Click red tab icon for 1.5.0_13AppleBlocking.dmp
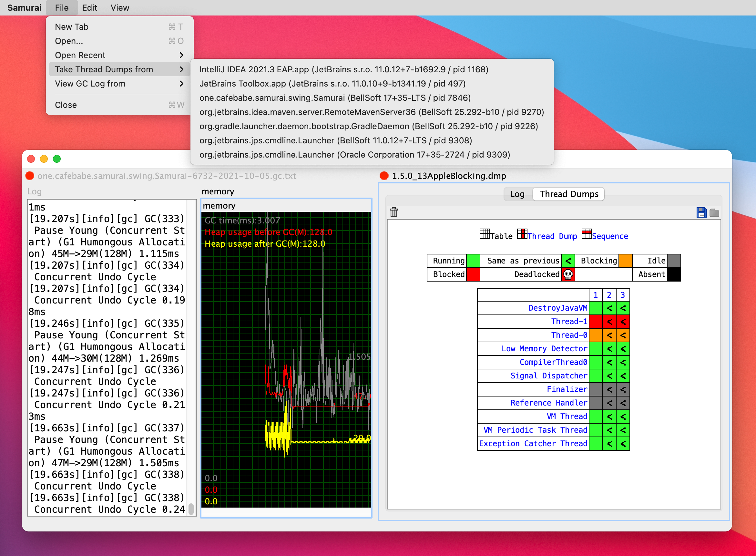 coord(384,176)
